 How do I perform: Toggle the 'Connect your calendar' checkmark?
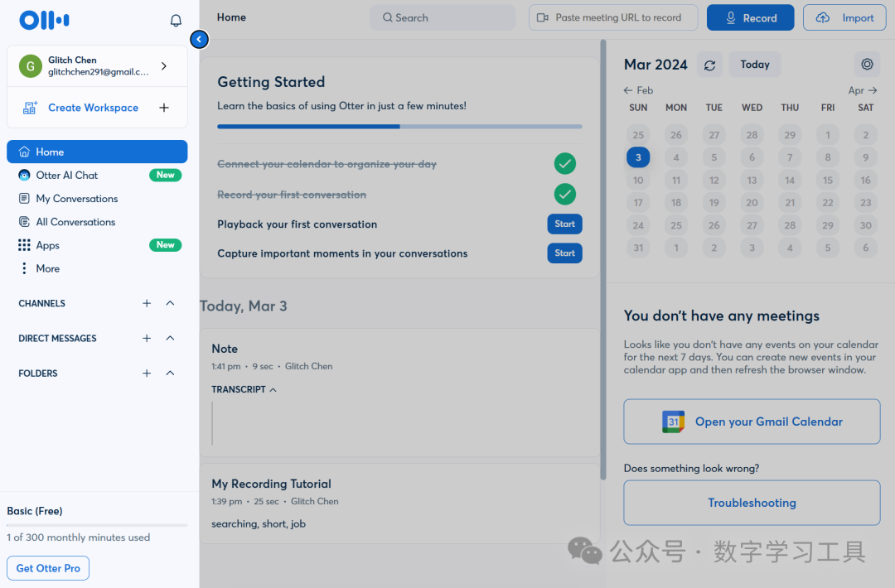565,164
